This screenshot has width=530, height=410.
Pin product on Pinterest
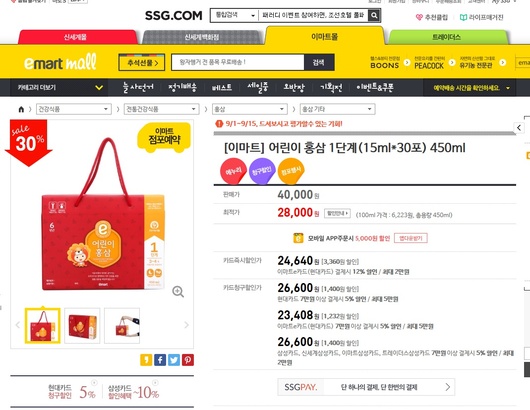click(x=188, y=360)
